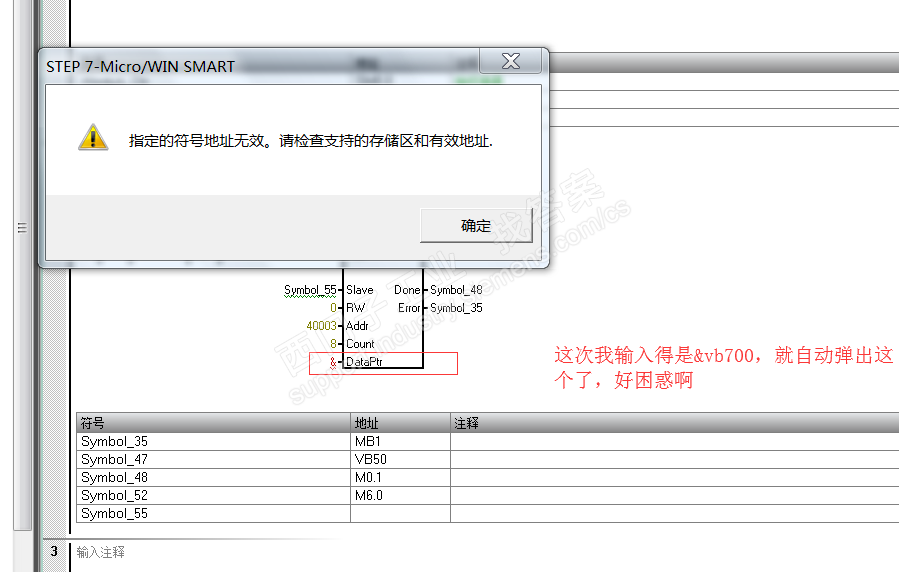Click address cell M0.1
Viewport: 899px width, 572px height.
point(400,477)
